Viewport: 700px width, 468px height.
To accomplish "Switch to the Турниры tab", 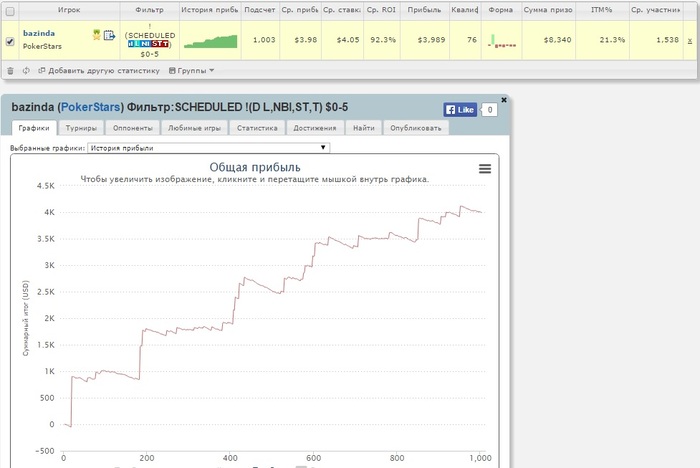I will coord(81,128).
